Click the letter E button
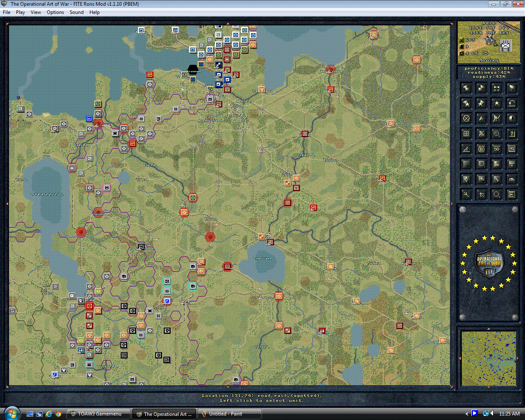This screenshot has width=525, height=420. (511, 194)
